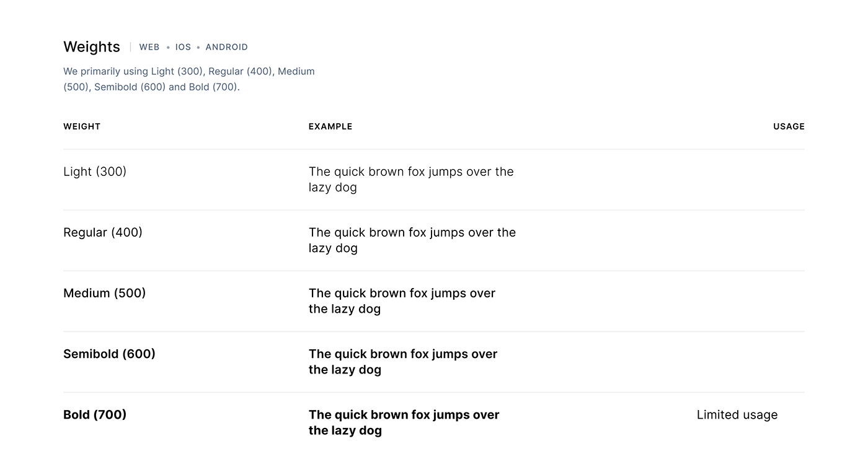Viewport: 868px width, 467px height.
Task: Select the Regular (400) weight label
Action: (103, 232)
